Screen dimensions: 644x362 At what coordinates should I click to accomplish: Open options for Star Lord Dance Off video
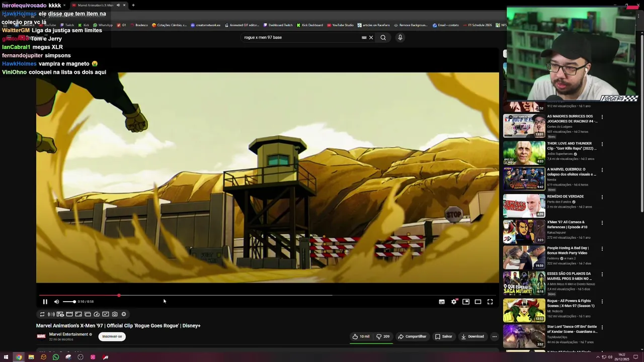602,327
